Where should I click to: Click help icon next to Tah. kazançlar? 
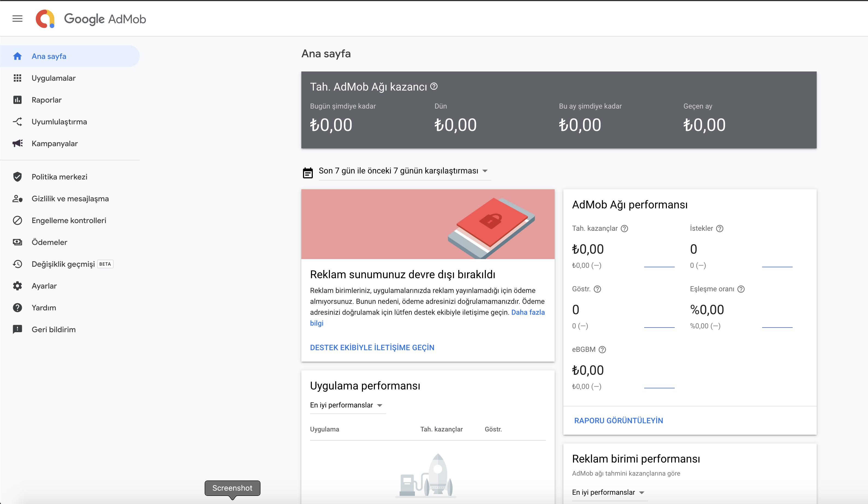[624, 229]
